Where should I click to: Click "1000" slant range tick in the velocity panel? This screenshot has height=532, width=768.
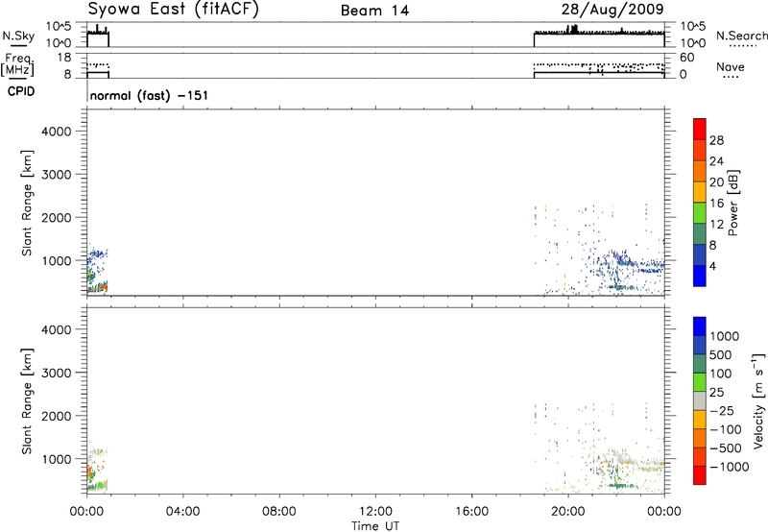pyautogui.click(x=57, y=459)
